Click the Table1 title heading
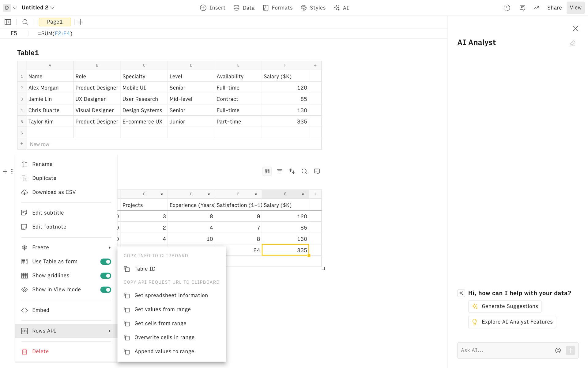588x368 pixels. tap(28, 53)
